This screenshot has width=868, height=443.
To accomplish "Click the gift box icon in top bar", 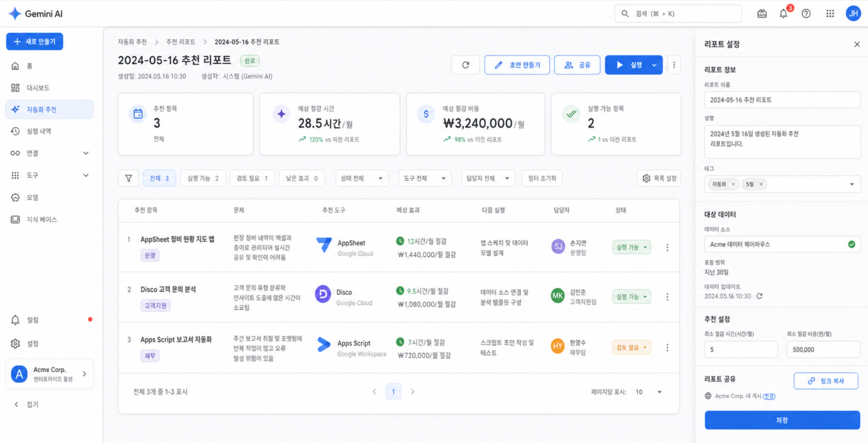I will (762, 14).
